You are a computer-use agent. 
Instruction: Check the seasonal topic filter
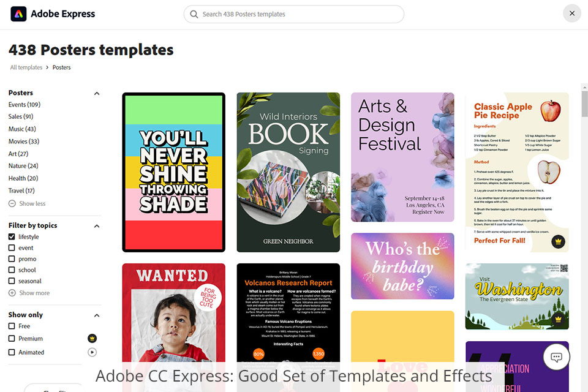12,281
